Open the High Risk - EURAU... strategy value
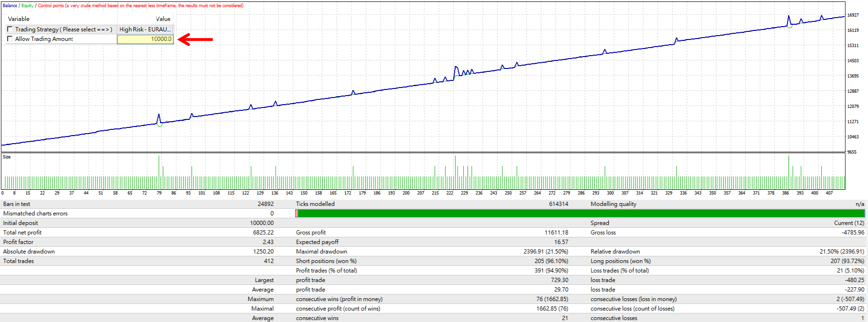This screenshot has height=322, width=868. coord(145,29)
